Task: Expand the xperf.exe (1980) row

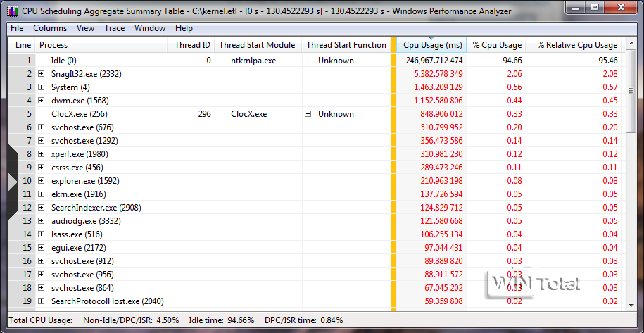Action: pyautogui.click(x=41, y=154)
